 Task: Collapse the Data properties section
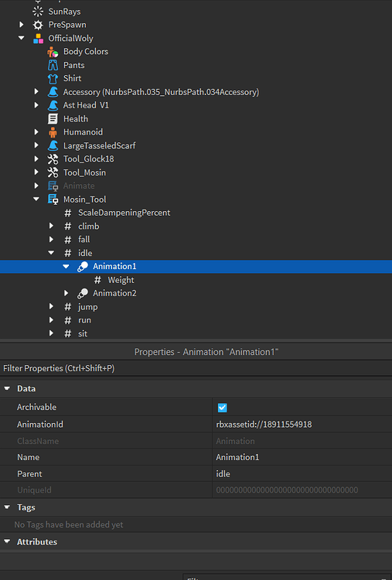click(x=7, y=388)
